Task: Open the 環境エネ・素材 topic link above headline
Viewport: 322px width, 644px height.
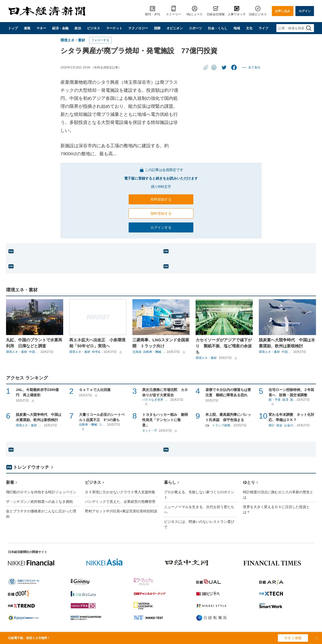Action: click(73, 40)
